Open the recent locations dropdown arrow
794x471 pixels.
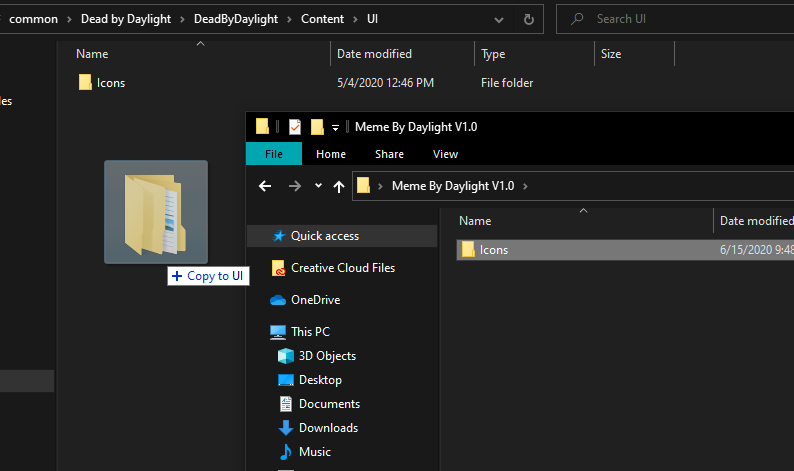pos(318,186)
